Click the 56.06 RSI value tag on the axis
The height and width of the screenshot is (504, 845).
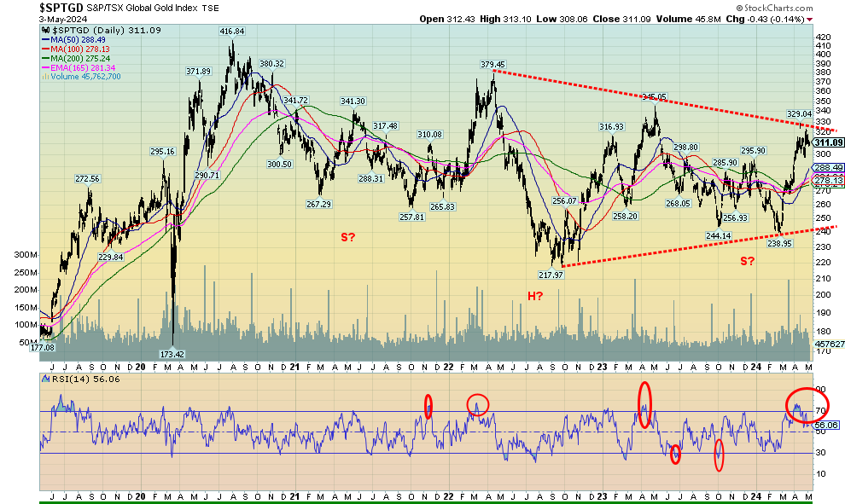click(x=826, y=424)
